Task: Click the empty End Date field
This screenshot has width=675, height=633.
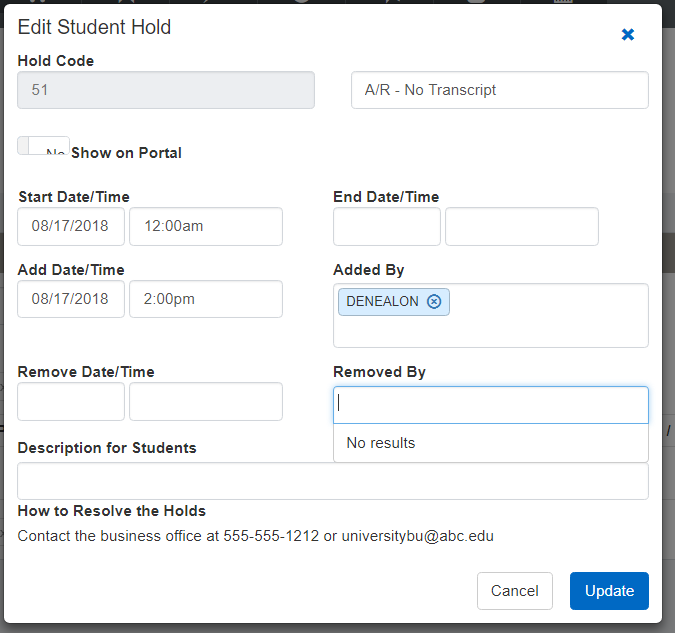Action: pos(386,226)
